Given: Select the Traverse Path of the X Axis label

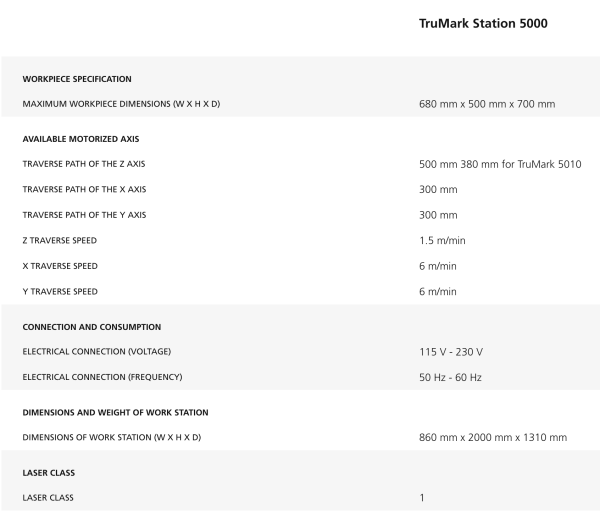Looking at the screenshot, I should pos(90,189).
